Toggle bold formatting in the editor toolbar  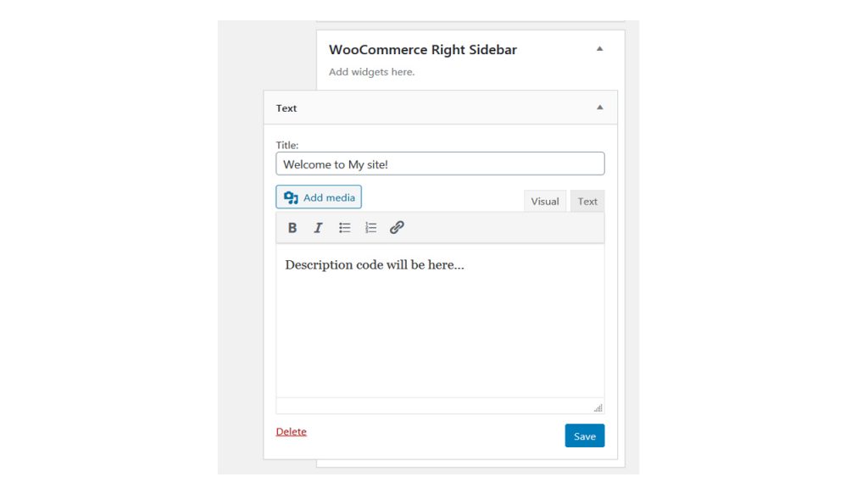(292, 227)
